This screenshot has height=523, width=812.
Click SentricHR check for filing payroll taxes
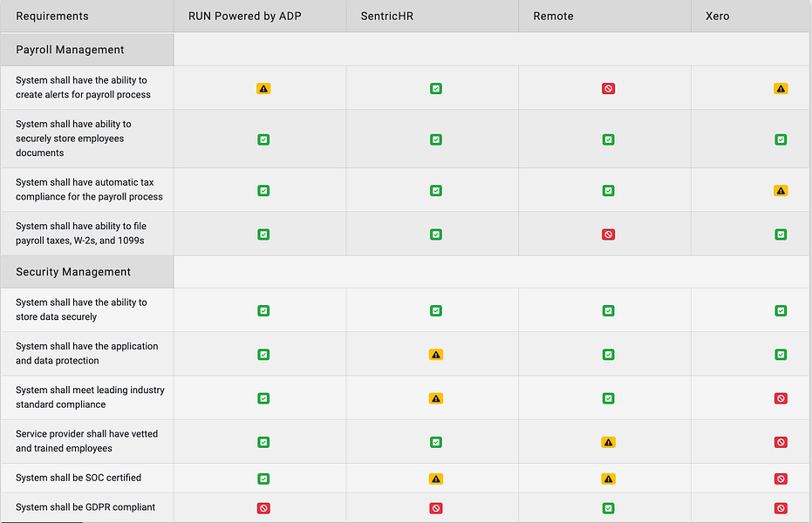pos(436,234)
